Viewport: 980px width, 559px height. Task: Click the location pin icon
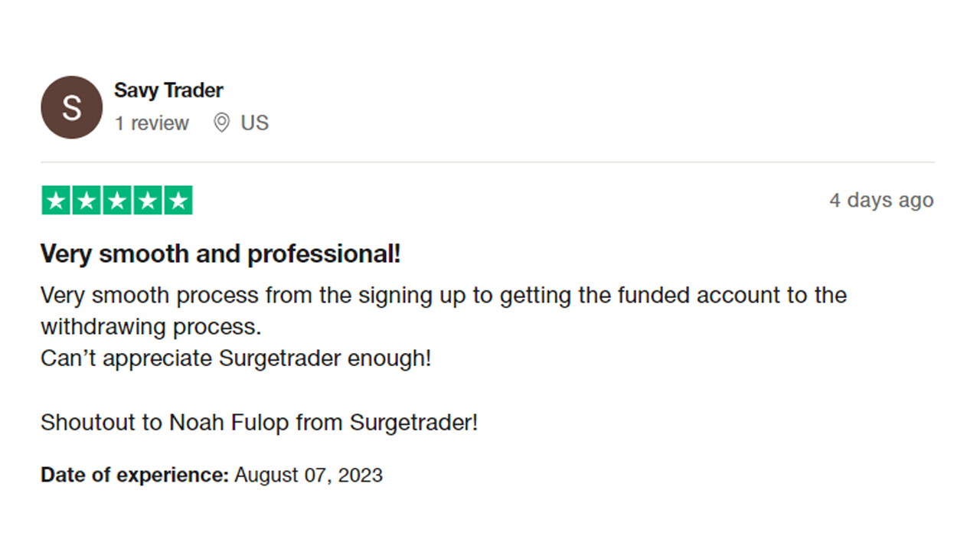tap(221, 123)
